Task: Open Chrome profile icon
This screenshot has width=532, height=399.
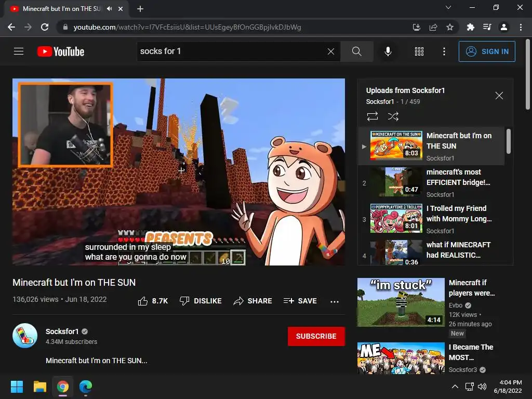Action: coord(504,27)
